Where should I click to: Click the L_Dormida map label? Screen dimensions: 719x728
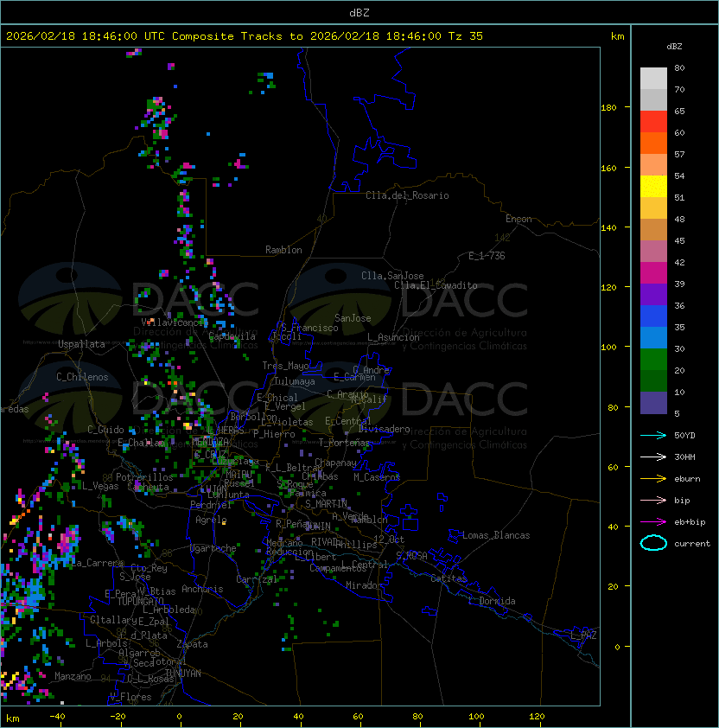point(492,601)
